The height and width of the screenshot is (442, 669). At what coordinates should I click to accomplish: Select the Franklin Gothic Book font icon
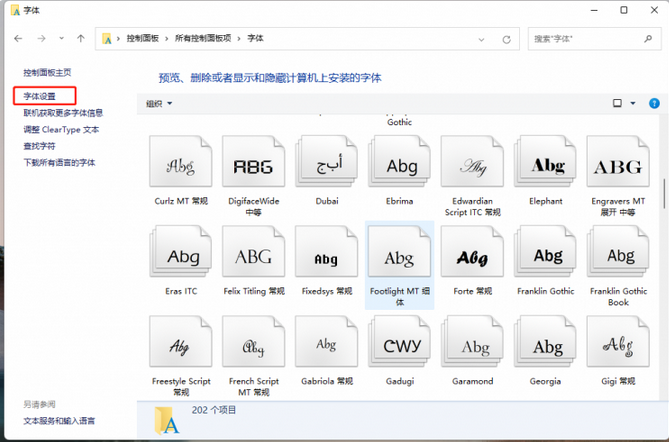(x=618, y=252)
